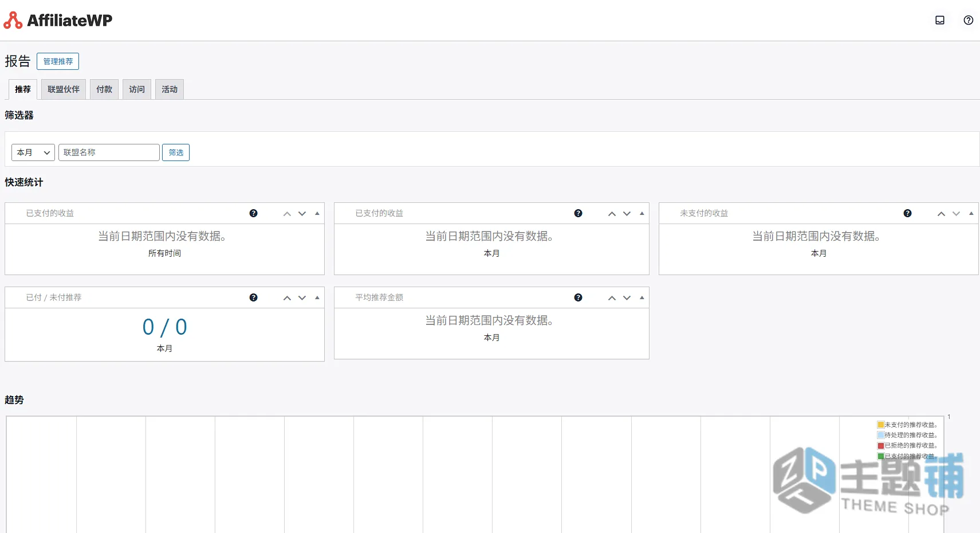The image size is (980, 533).
Task: Click the 所有时间 label in first card
Action: (165, 253)
